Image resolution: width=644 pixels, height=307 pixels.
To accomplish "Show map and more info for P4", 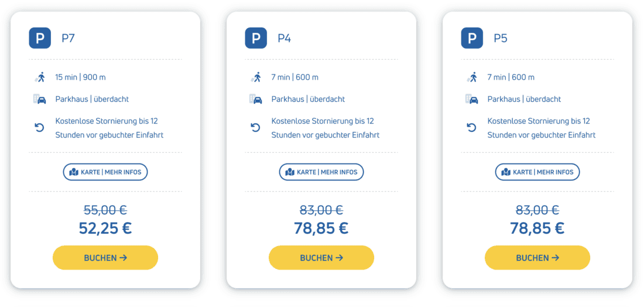I will pyautogui.click(x=321, y=172).
